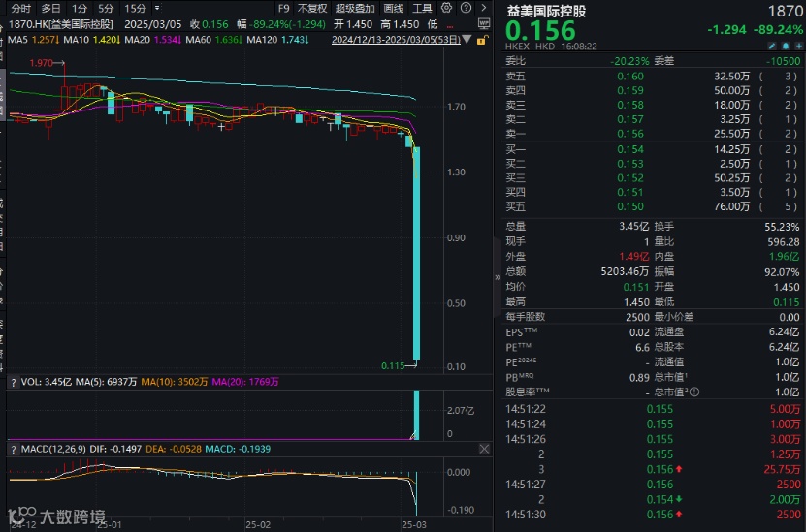Image resolution: width=806 pixels, height=532 pixels.
Task: Click the 14:51:22 trade tick row
Action: point(653,409)
